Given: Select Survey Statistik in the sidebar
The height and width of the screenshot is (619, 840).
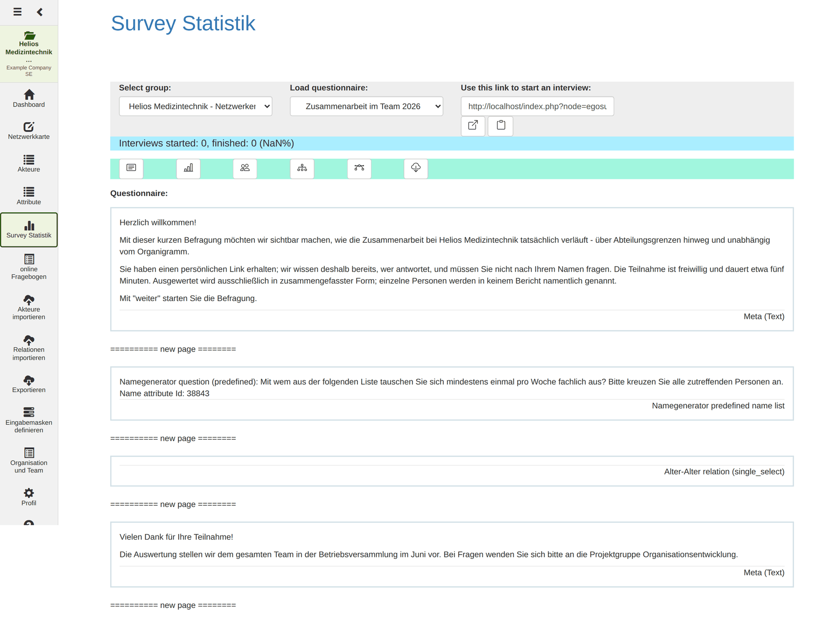Looking at the screenshot, I should [x=29, y=230].
